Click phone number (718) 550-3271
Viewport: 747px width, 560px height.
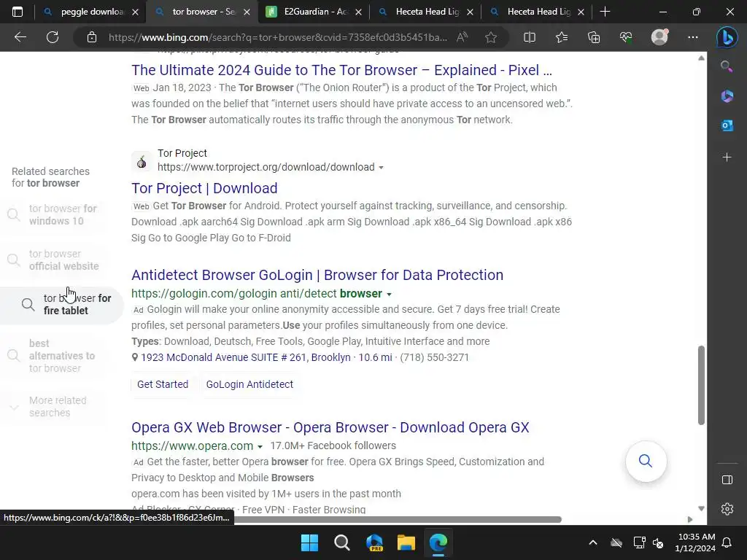pos(435,357)
